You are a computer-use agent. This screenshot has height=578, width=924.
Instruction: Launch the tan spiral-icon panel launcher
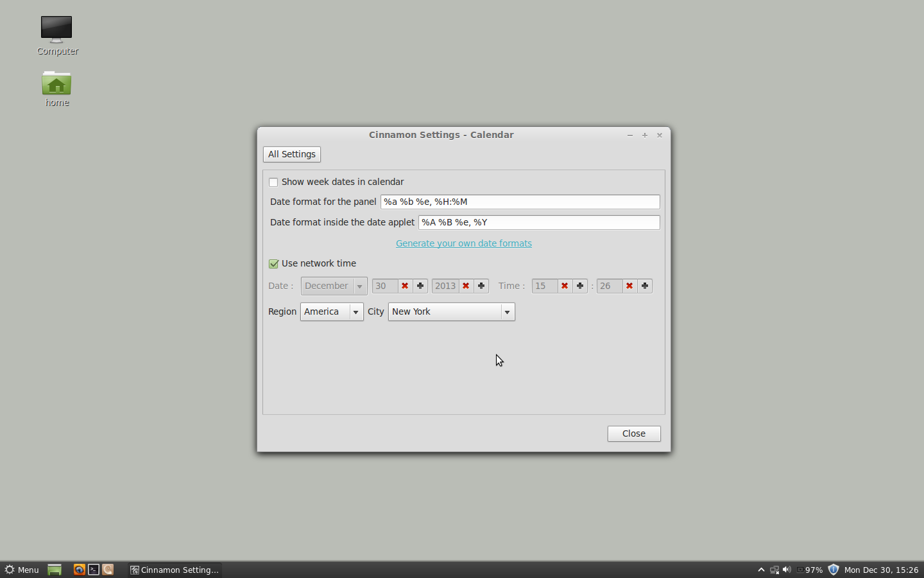click(108, 570)
